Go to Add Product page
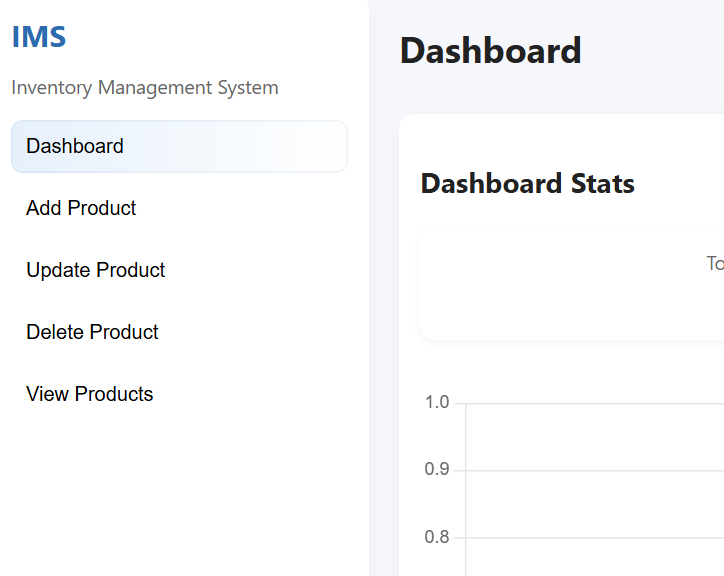Screen dimensions: 724x576 (81, 208)
